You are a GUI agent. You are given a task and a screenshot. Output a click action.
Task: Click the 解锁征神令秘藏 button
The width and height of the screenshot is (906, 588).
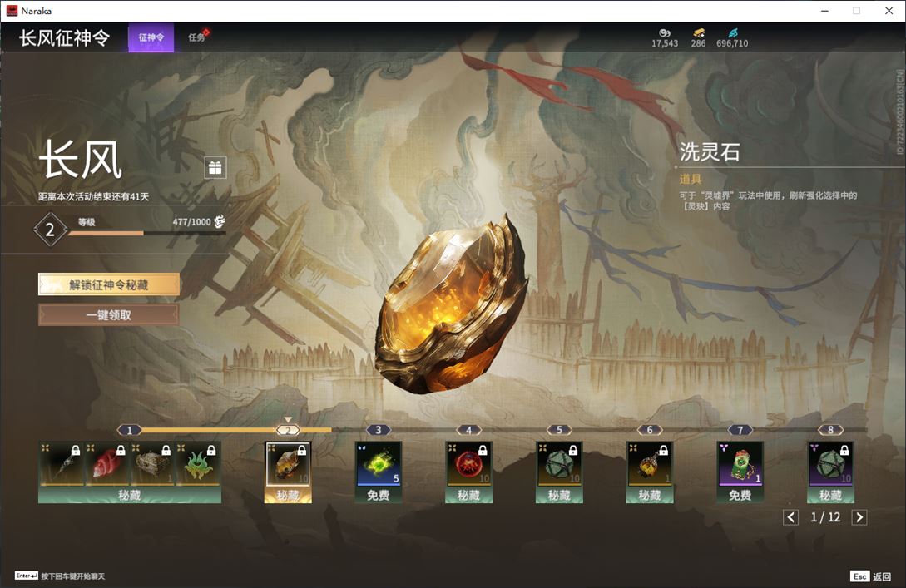point(109,284)
